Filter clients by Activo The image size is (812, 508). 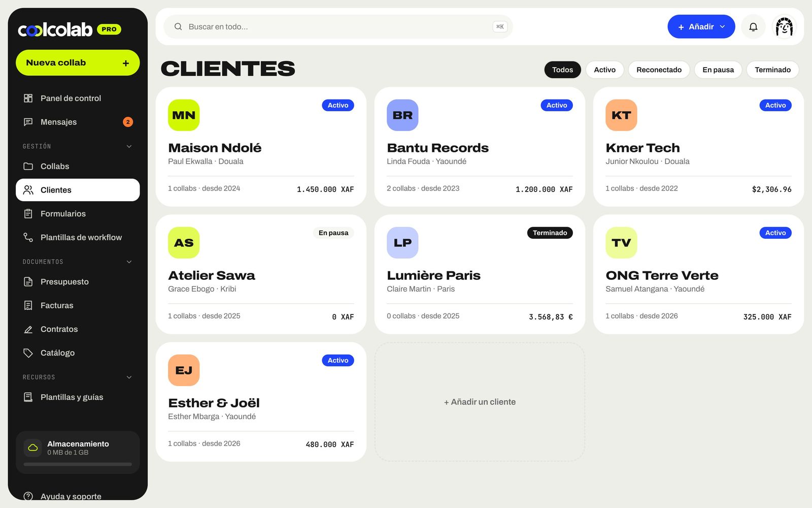(x=605, y=70)
